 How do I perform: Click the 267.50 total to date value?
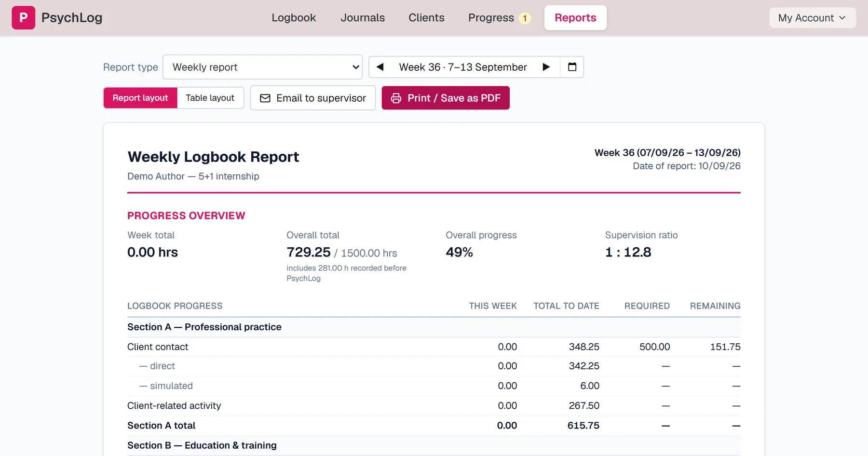click(x=584, y=406)
